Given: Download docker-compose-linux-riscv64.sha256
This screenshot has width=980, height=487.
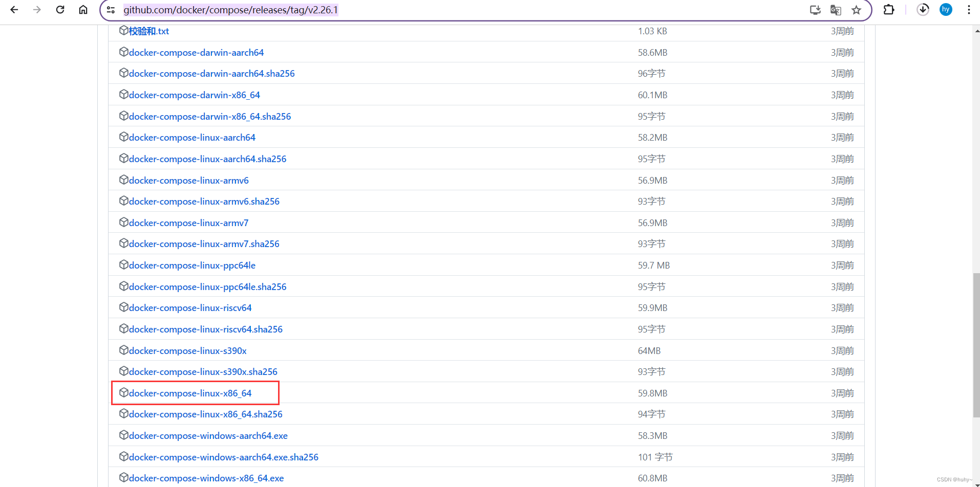Looking at the screenshot, I should [206, 329].
